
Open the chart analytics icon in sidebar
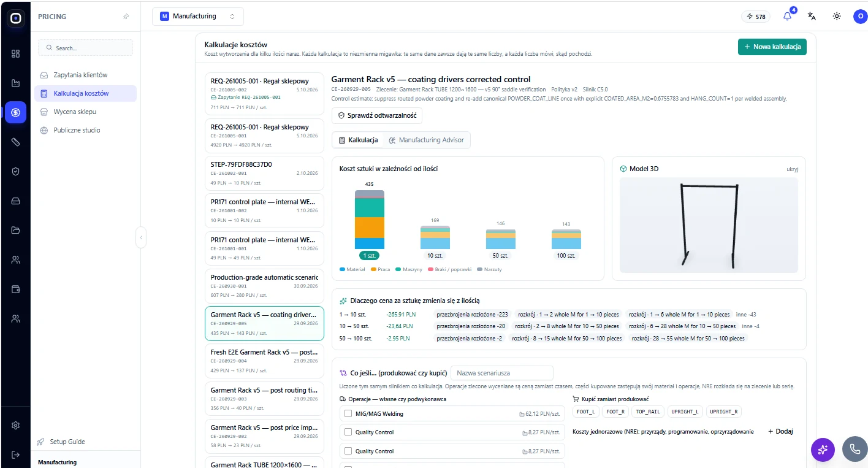pos(15,83)
